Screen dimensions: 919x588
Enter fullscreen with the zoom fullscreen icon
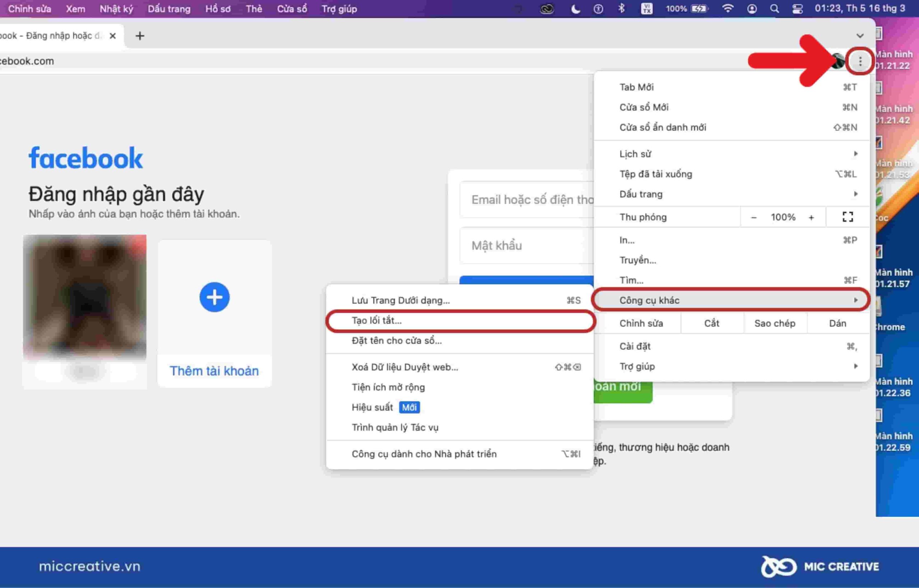848,217
